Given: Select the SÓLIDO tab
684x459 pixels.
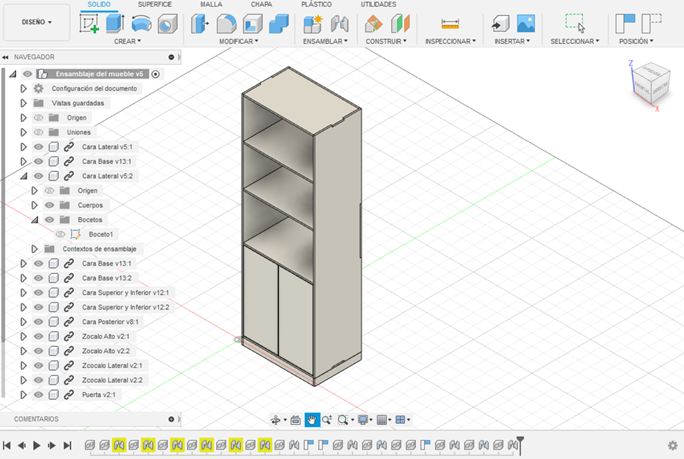Looking at the screenshot, I should click(x=99, y=4).
